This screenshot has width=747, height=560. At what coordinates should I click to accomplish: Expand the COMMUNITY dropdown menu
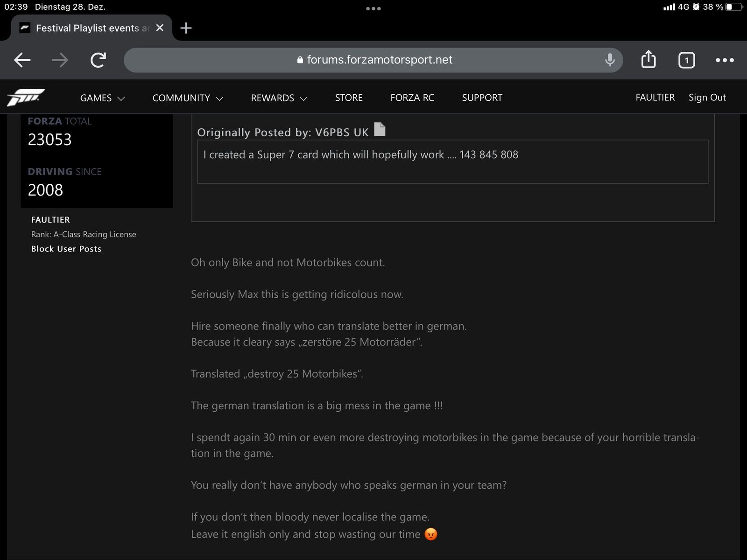click(x=188, y=98)
